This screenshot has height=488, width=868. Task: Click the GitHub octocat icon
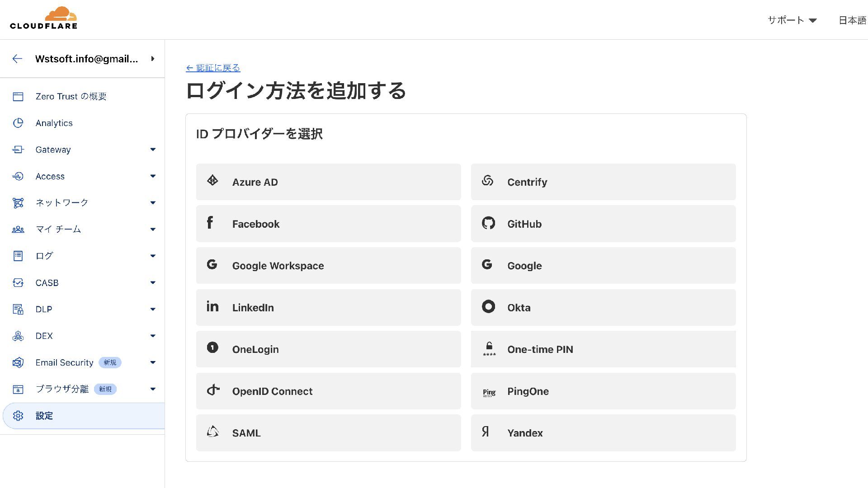click(x=488, y=223)
